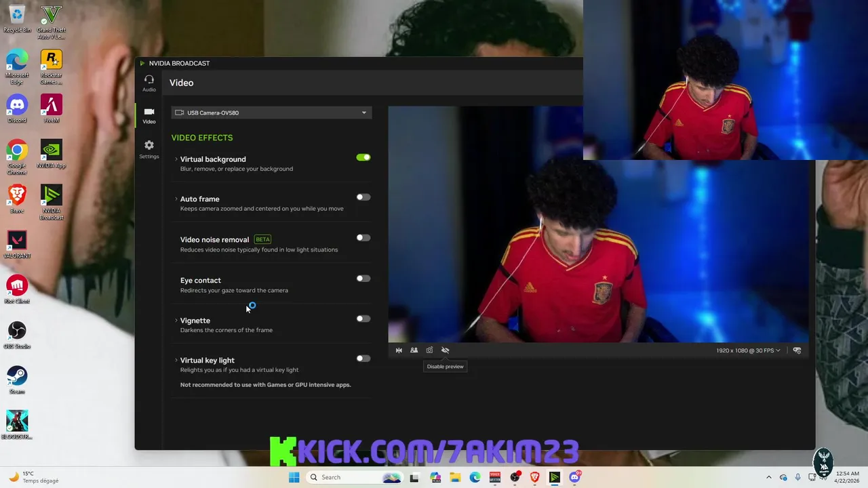Enable the Vignette toggle

click(x=363, y=319)
